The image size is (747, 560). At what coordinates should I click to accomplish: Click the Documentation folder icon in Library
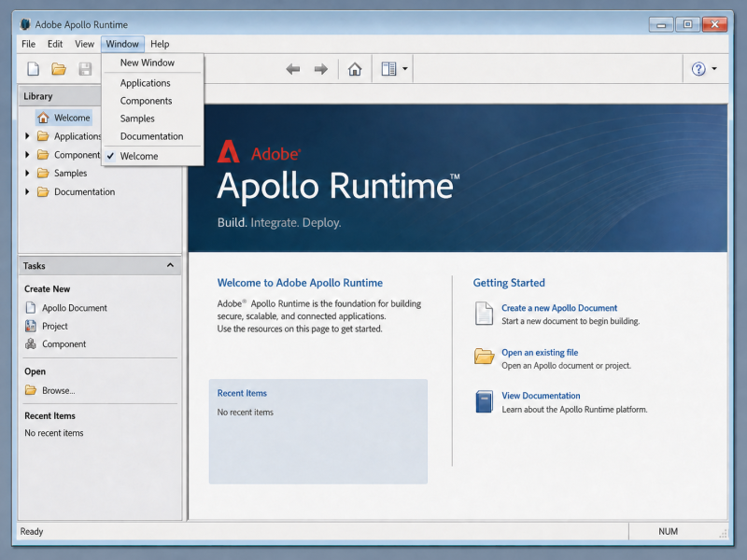[43, 192]
